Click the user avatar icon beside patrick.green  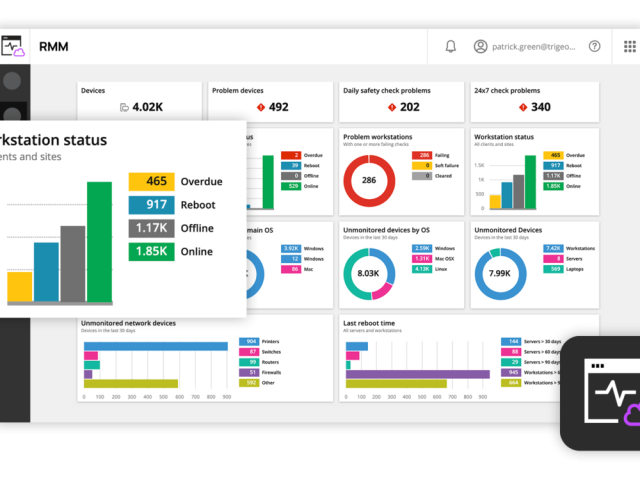(x=481, y=46)
